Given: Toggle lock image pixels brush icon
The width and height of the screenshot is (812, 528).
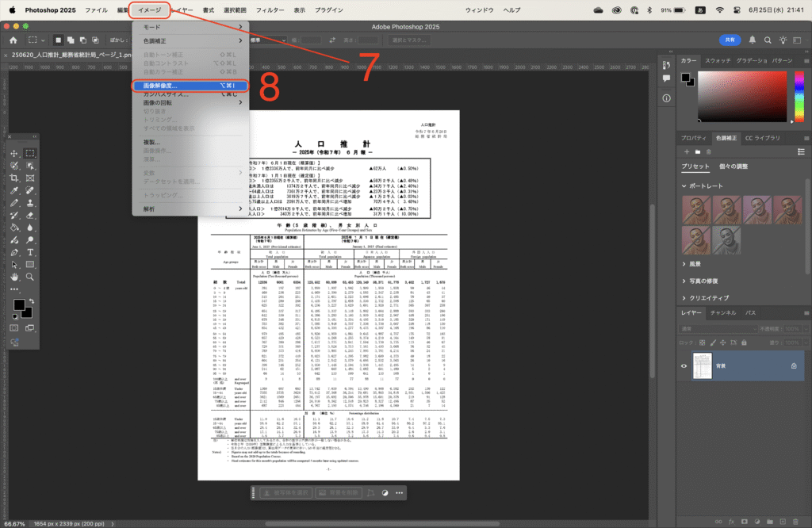Looking at the screenshot, I should [x=713, y=342].
